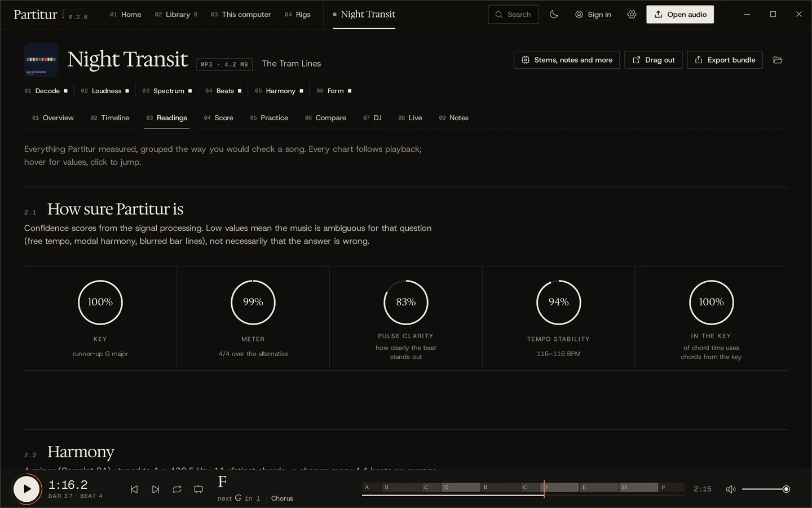Screen dimensions: 812x508
Task: Click the Beats pipeline step
Action: tap(223, 91)
